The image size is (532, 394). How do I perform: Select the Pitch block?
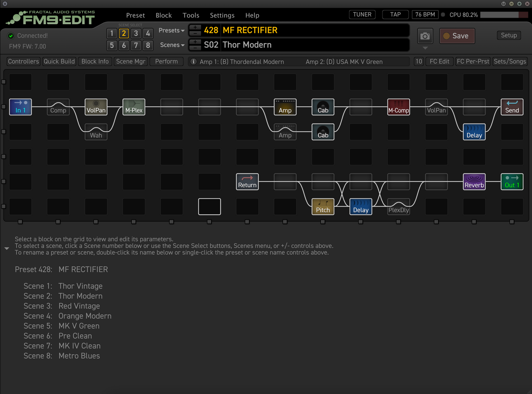[323, 207]
